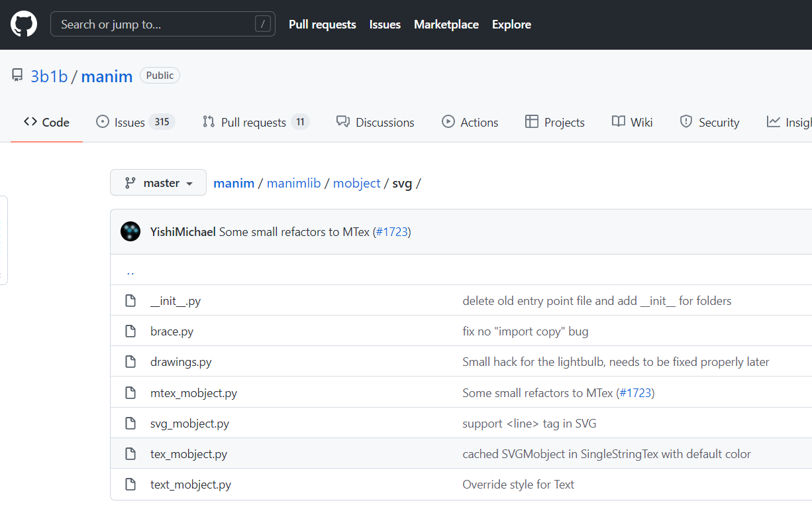Click YishiMichael's commit avatar
812x529 pixels.
coord(130,231)
